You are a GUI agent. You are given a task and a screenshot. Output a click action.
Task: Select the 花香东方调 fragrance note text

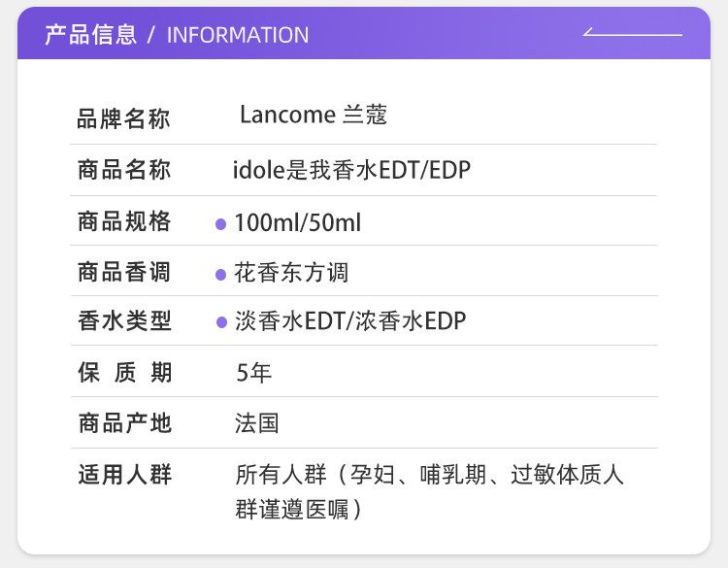click(x=291, y=273)
